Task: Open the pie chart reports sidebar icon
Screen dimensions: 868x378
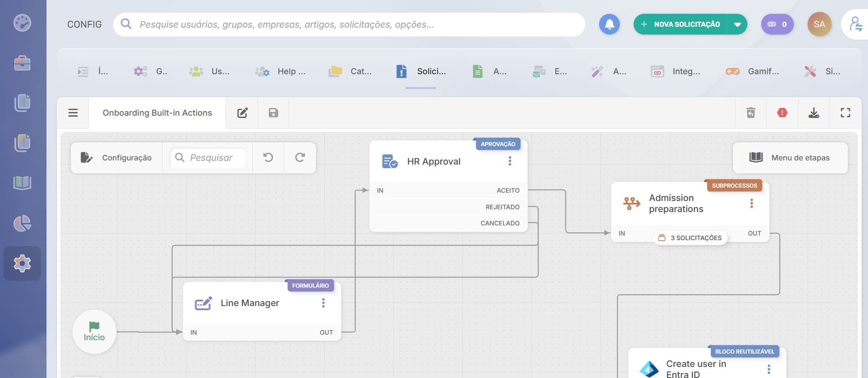Action: 22,224
